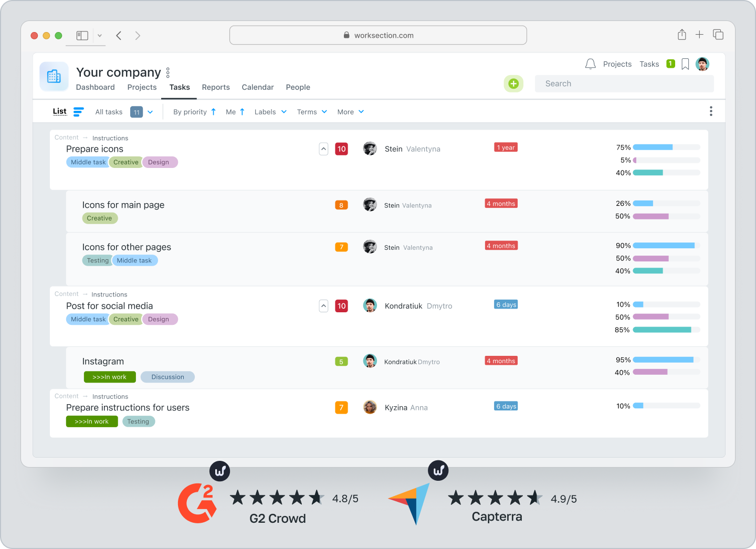Switch to the Reports tab
Viewport: 756px width, 549px height.
(x=216, y=87)
